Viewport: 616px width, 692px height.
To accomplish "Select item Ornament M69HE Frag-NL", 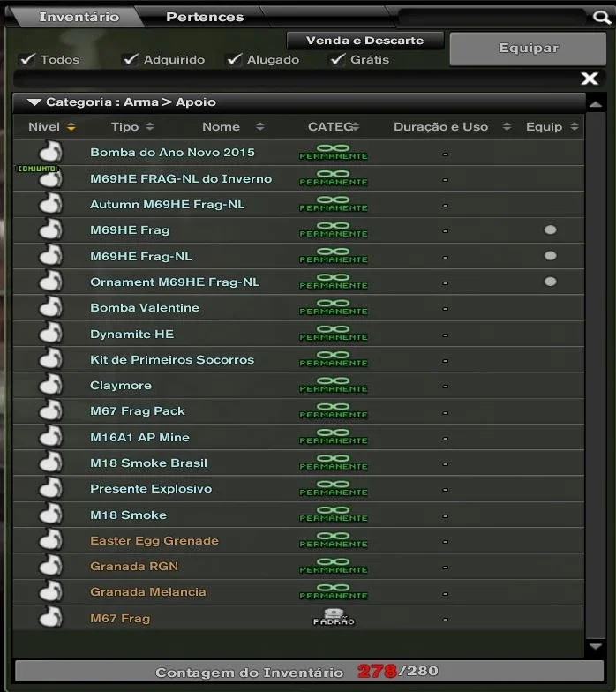I will [298, 282].
